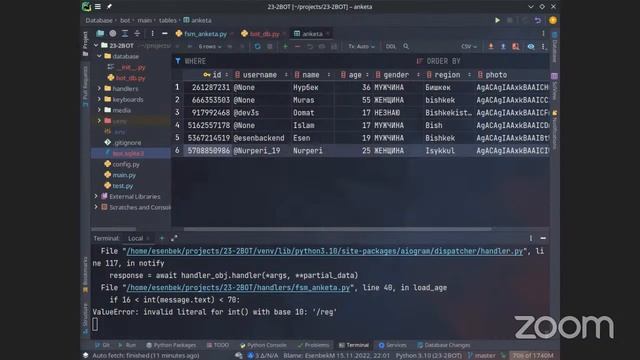Viewport: 640px width, 360px height.
Task: Open the SciView tool on right sidebar
Action: point(554,87)
